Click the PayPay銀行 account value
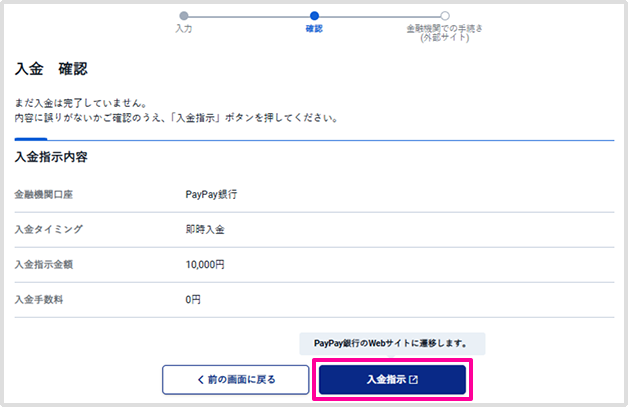 [211, 194]
